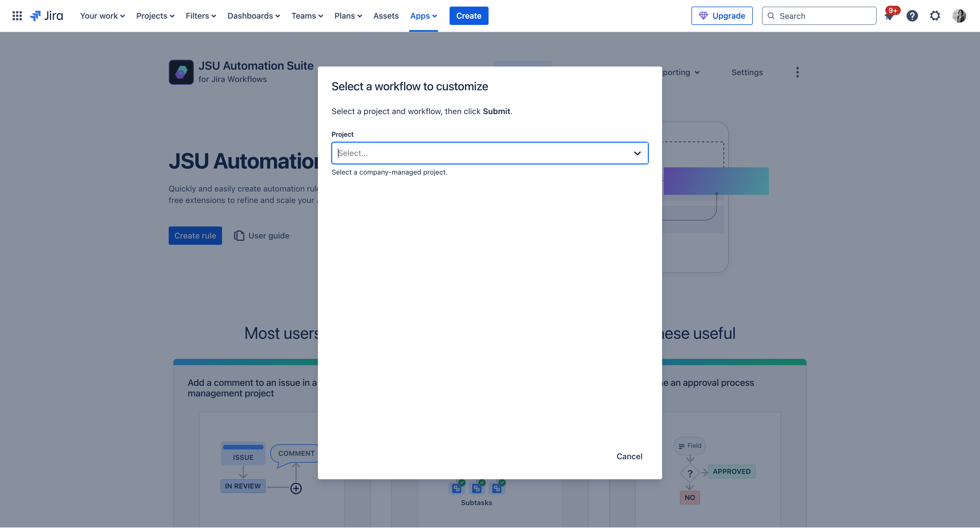Click the plus circle icon in comment diagram

click(296, 488)
